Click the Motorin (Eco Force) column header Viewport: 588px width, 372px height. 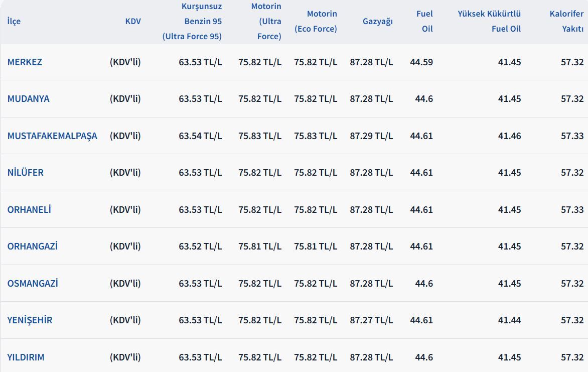(316, 22)
